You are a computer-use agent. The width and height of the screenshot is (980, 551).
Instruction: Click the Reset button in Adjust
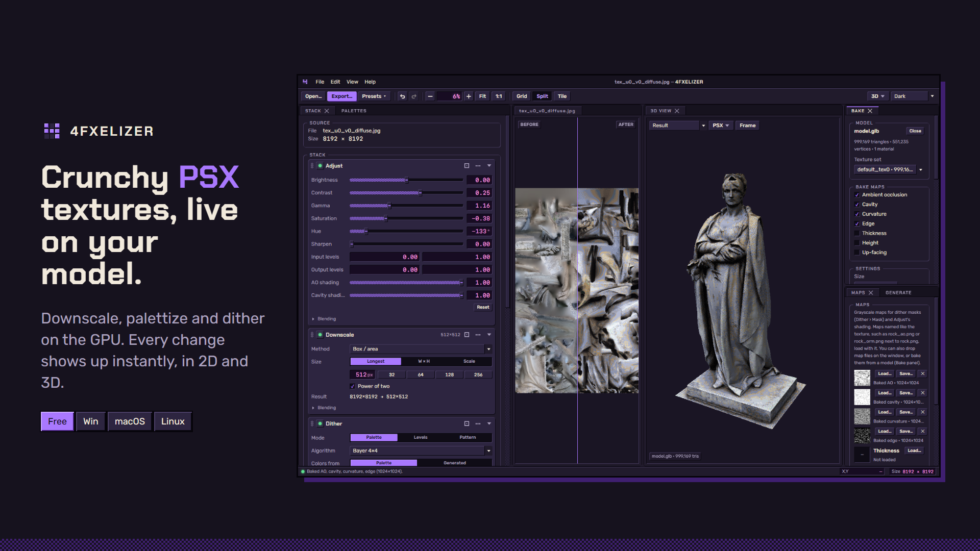coord(483,307)
